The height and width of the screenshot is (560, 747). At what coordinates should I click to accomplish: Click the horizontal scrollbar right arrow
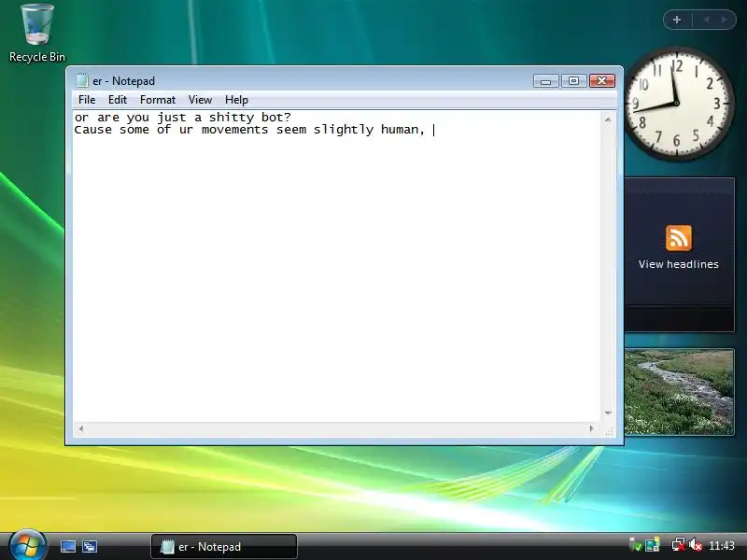pyautogui.click(x=592, y=428)
